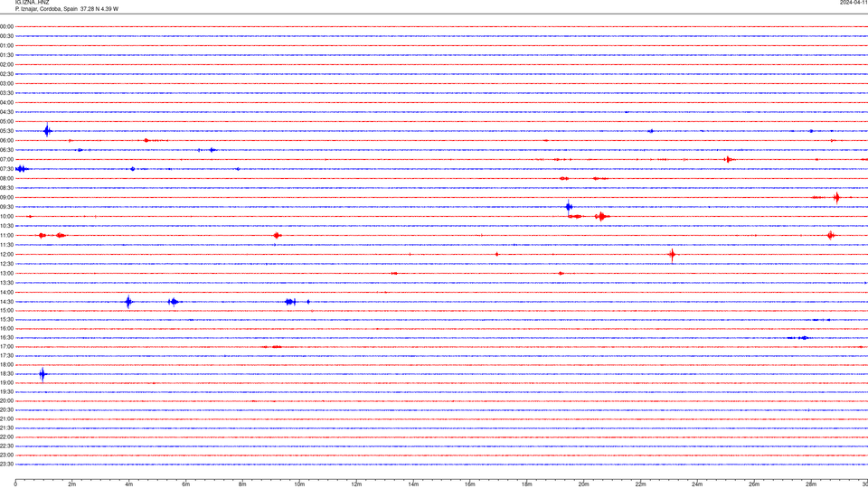Click the red event on 08:00 trace near 19m
Viewport: 868px width, 488px height.
click(563, 178)
